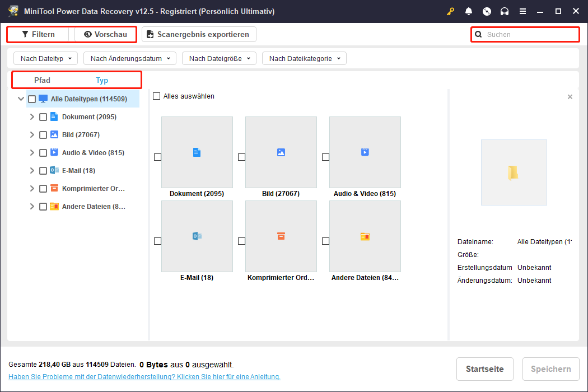This screenshot has width=588, height=392.
Task: Open the Bild (27067) thumbnail
Action: tap(281, 152)
